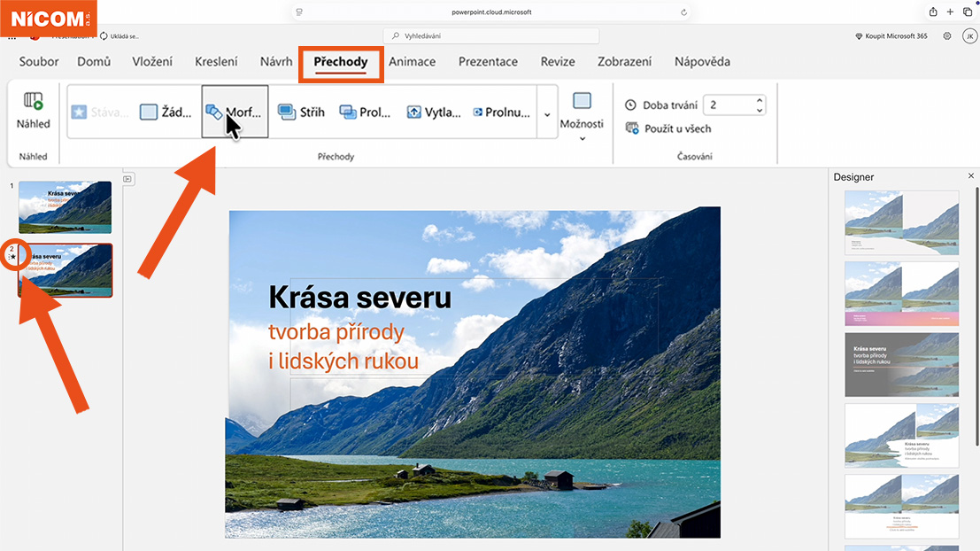Choose the dark gray Designer layout idea
Viewport: 980px width, 551px height.
click(901, 365)
